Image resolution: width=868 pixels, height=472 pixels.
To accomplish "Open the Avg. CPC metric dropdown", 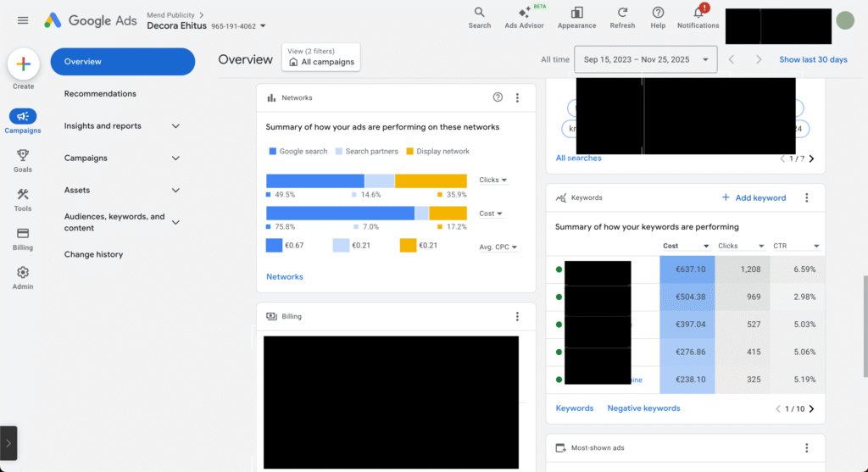I will (498, 247).
